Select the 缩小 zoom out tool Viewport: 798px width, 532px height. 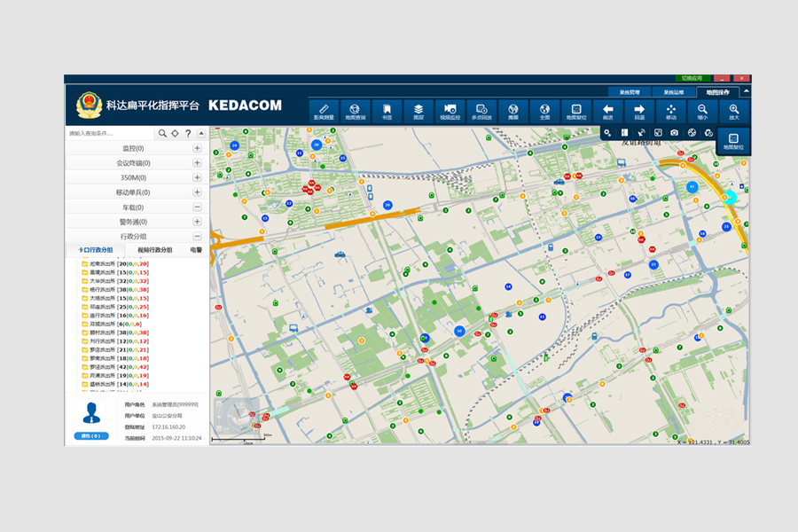[x=702, y=112]
